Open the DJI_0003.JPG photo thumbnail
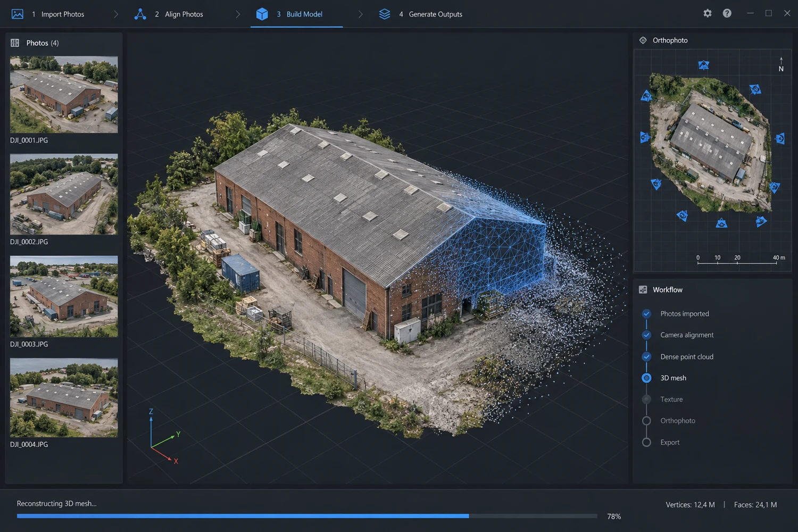Viewport: 798px width, 532px height. (x=64, y=296)
